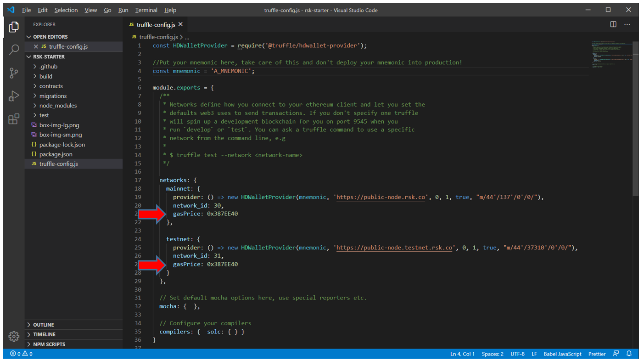The width and height of the screenshot is (644, 361).
Task: Open the notifications bell in status bar
Action: click(x=629, y=354)
